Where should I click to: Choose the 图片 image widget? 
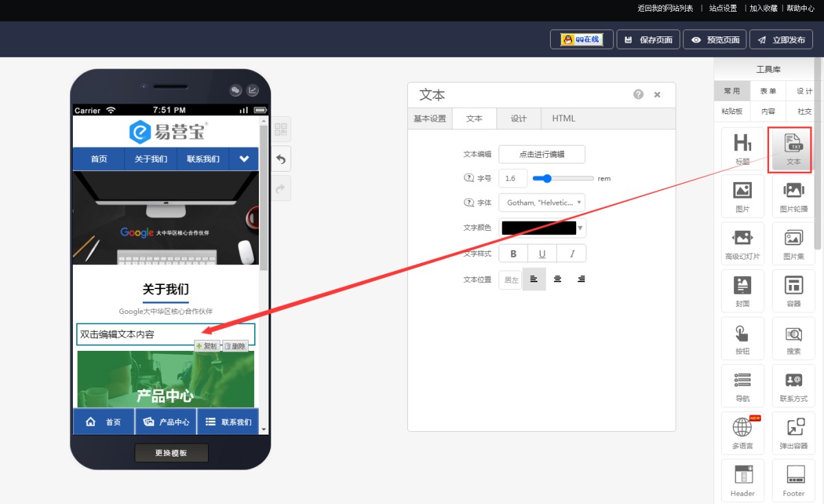(742, 196)
